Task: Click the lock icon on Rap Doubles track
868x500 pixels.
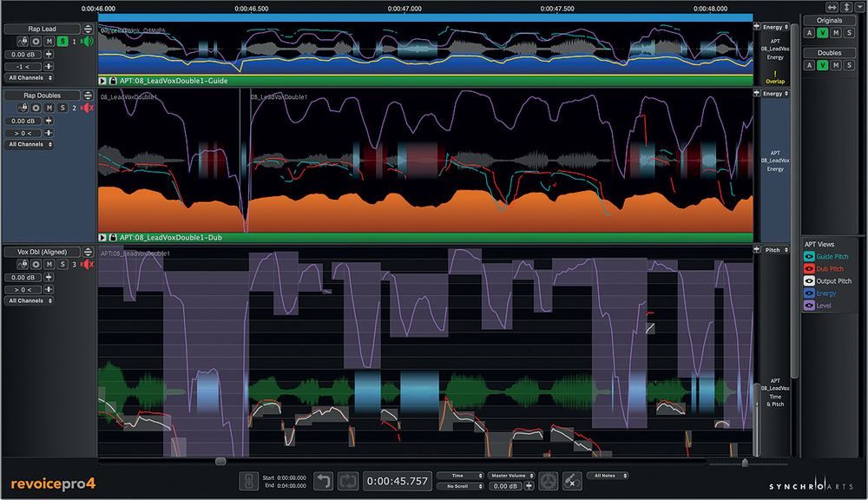Action: (x=24, y=107)
